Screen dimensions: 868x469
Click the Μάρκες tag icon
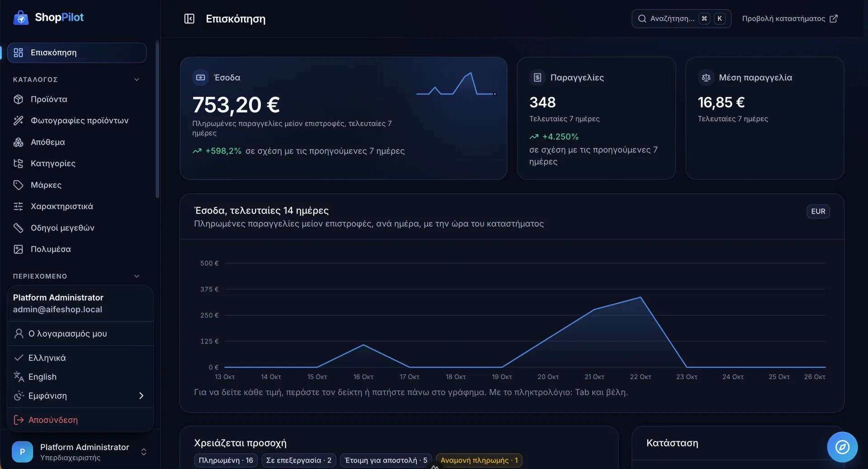click(18, 185)
